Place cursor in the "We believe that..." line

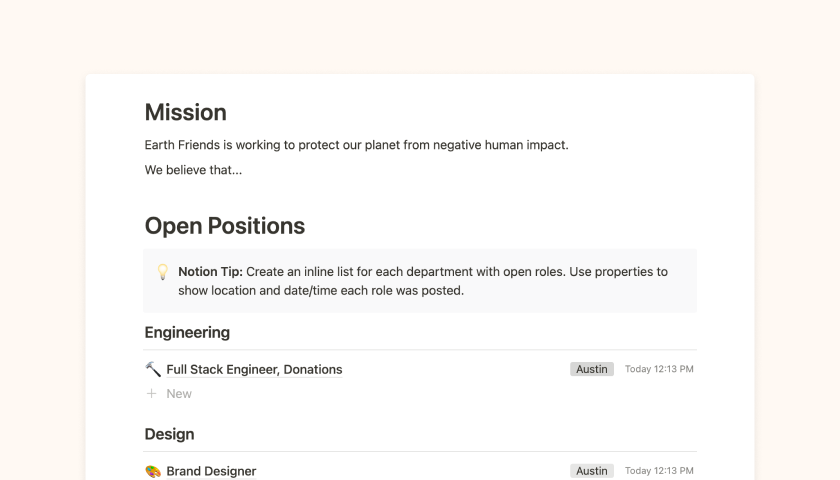click(x=193, y=170)
